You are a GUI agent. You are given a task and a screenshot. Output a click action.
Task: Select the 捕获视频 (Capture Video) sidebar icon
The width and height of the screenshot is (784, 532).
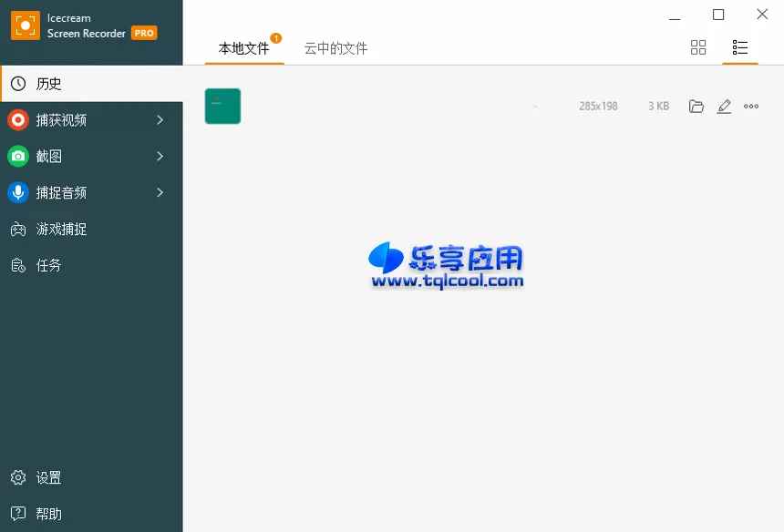point(16,119)
